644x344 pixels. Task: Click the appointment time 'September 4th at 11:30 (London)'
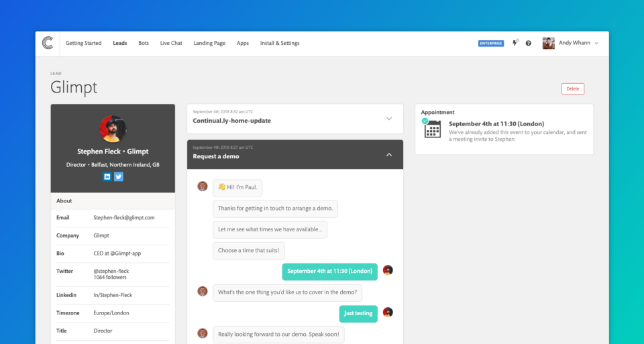tap(496, 123)
